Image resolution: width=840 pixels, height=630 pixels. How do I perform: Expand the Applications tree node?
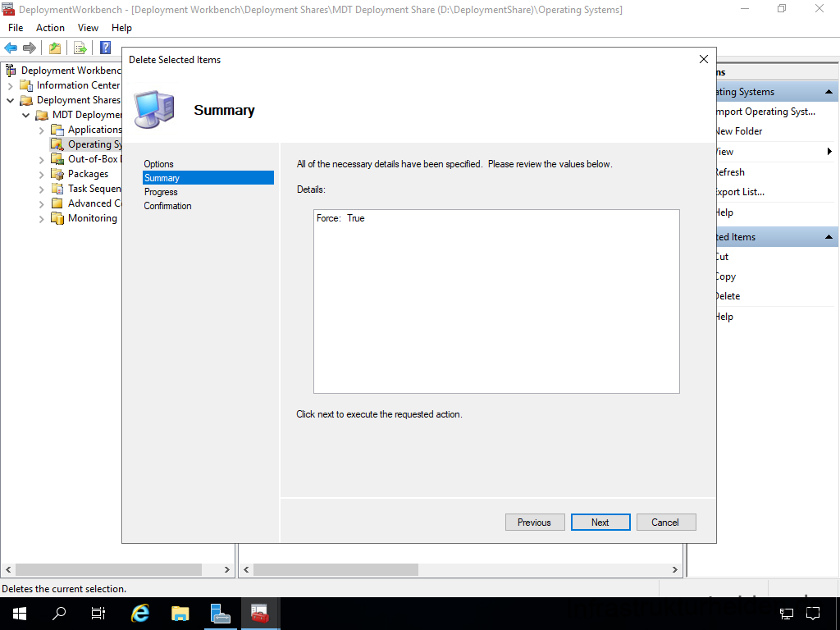pyautogui.click(x=41, y=130)
